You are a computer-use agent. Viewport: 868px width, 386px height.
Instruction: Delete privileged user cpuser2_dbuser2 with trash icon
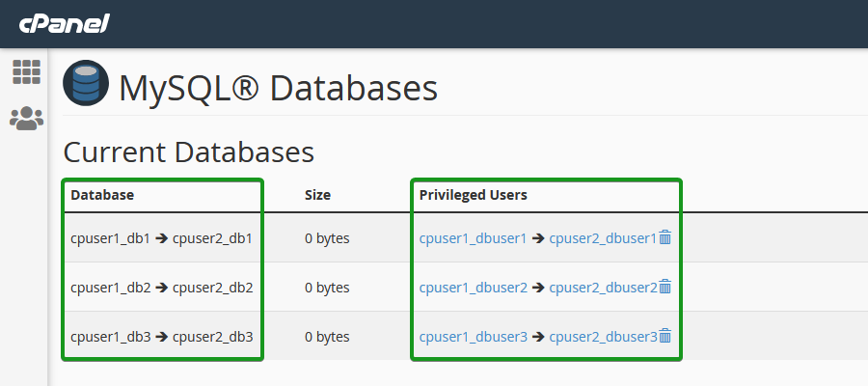(665, 288)
